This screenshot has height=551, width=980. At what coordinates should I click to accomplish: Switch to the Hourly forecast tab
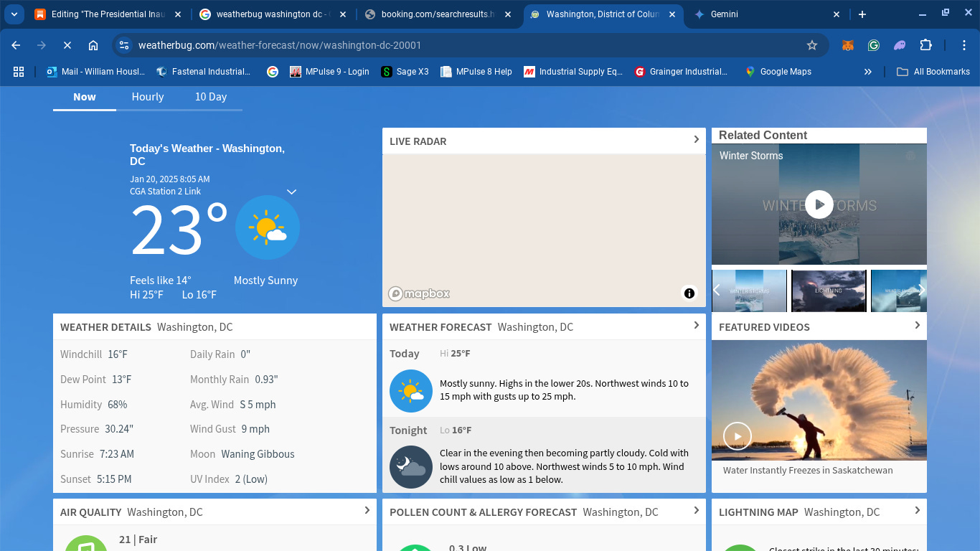(x=148, y=97)
